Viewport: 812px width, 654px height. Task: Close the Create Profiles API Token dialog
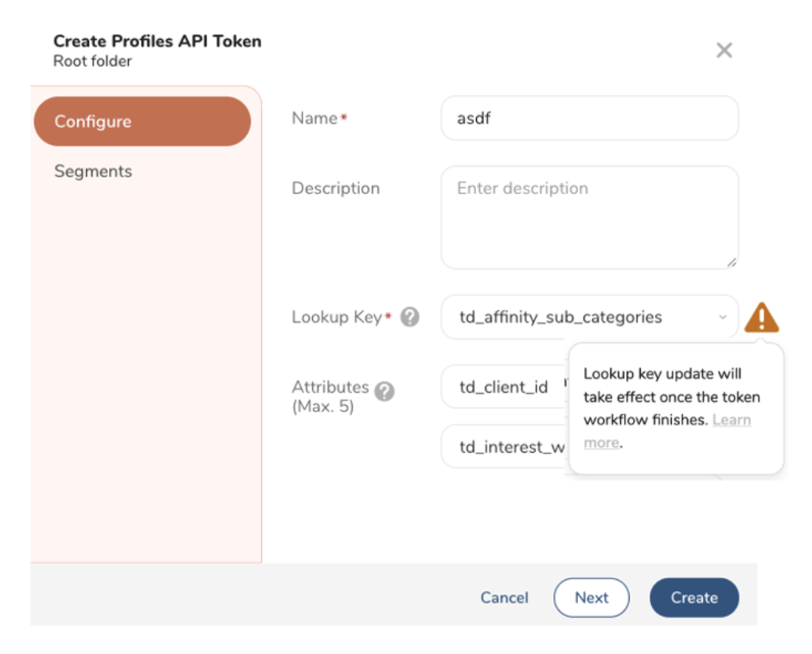click(x=724, y=51)
